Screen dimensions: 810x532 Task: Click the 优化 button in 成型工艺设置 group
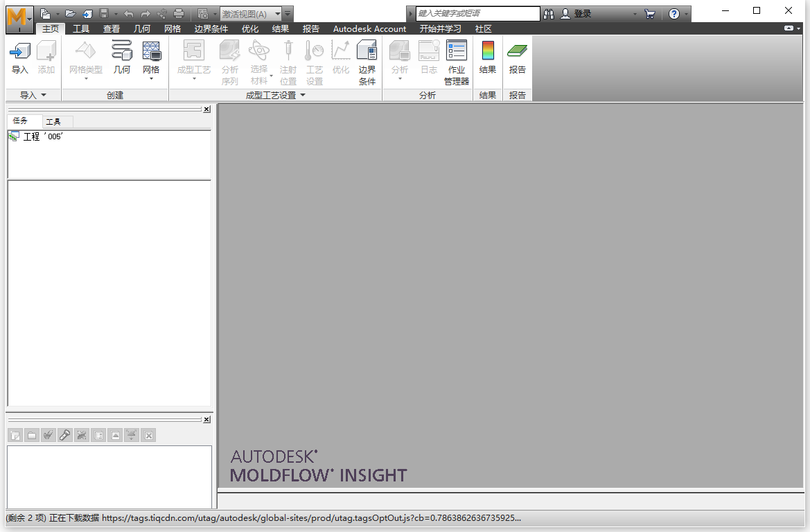[340, 57]
